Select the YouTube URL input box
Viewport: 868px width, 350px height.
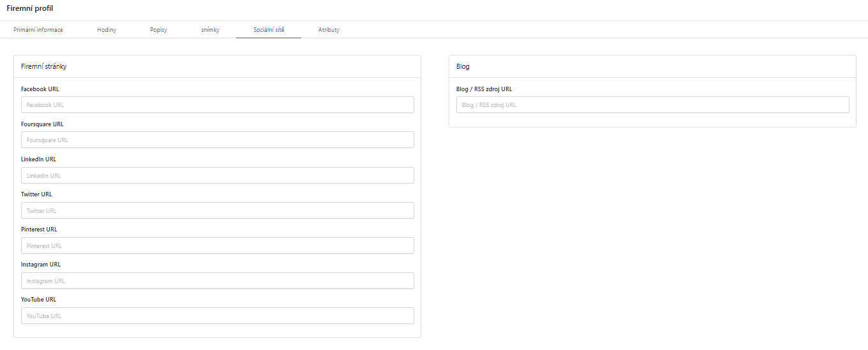click(x=218, y=316)
